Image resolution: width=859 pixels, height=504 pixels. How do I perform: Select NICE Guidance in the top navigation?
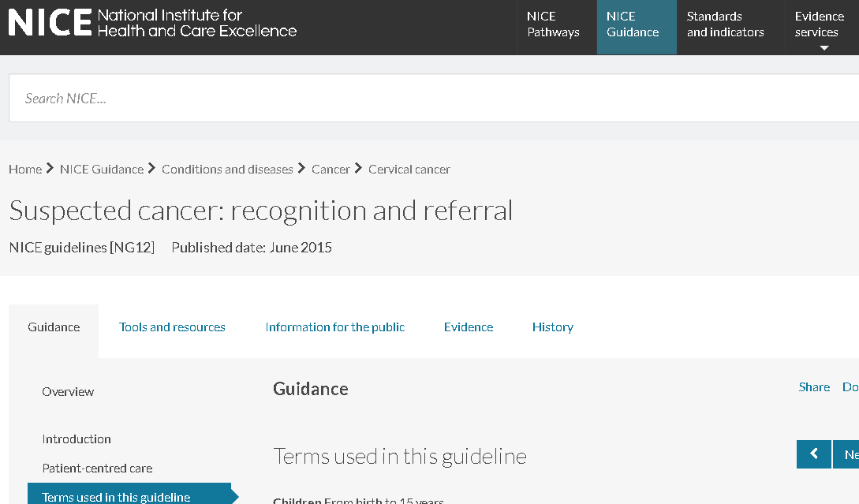637,28
